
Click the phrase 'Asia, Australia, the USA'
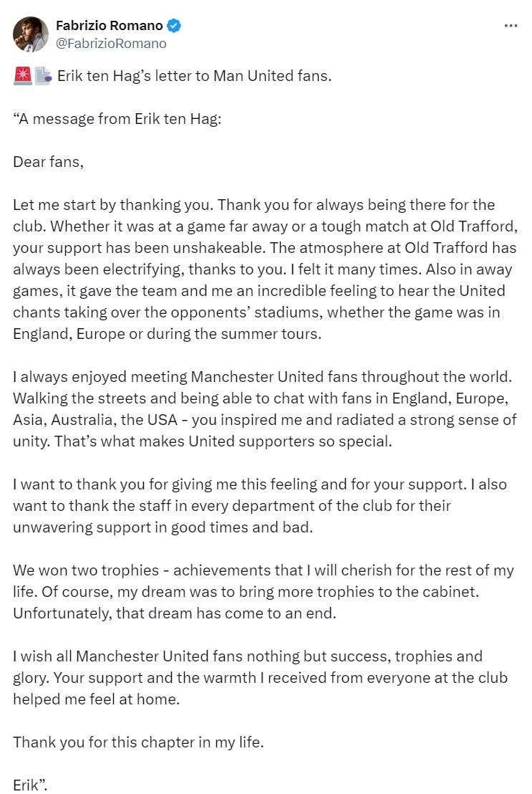(x=95, y=420)
